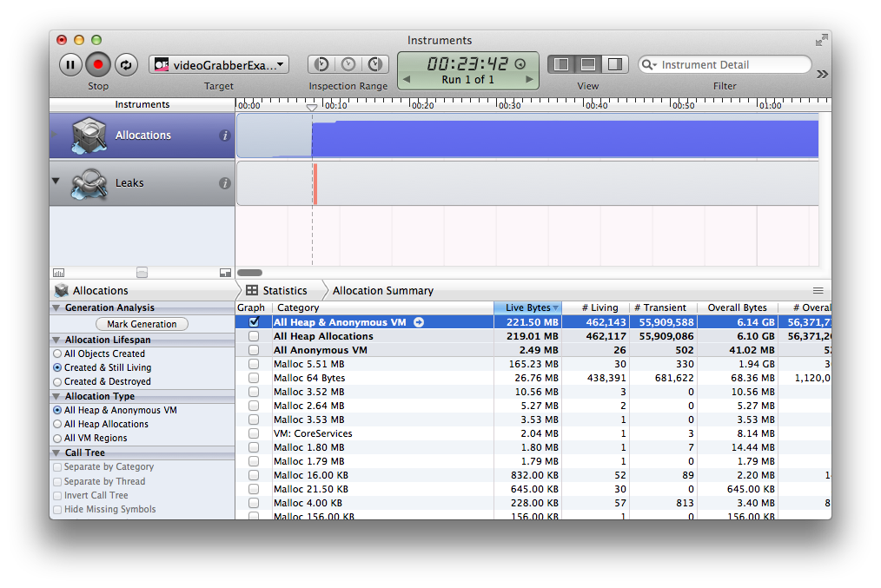This screenshot has height=588, width=881.
Task: Toggle the right Extended Detail view button
Action: point(613,64)
